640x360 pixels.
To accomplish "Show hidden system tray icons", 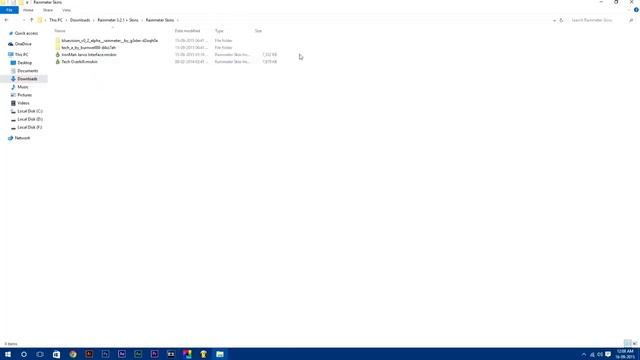I will [584, 354].
